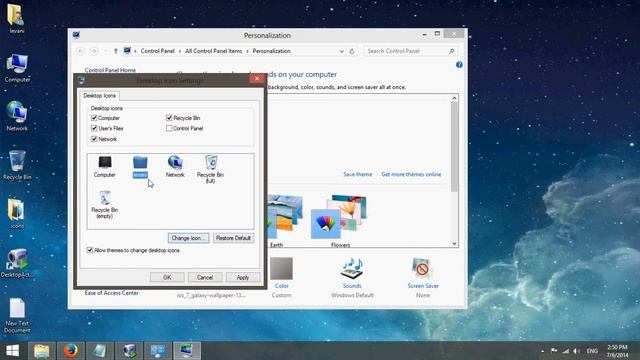Open the taskbar clock and date
Screen dimensions: 640x360
617,351
